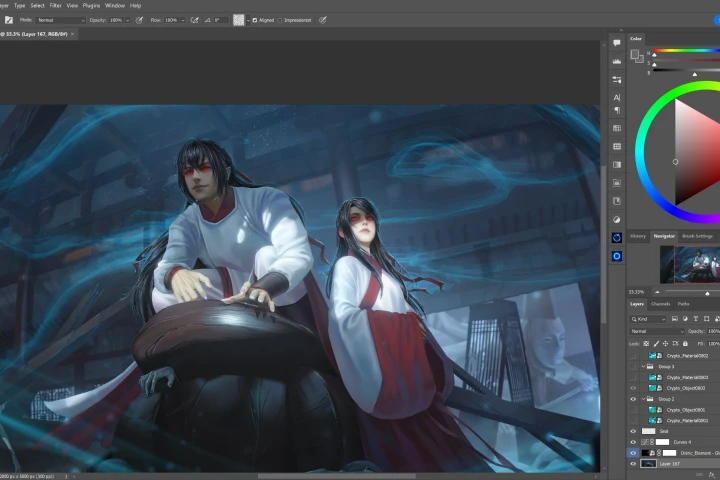This screenshot has width=720, height=480.
Task: Open the tool preset picker icon
Action: click(9, 20)
